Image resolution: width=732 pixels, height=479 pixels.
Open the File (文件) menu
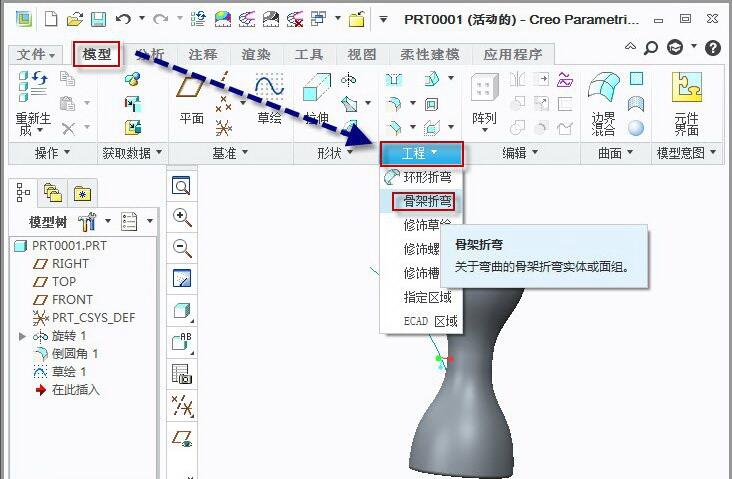pyautogui.click(x=35, y=55)
